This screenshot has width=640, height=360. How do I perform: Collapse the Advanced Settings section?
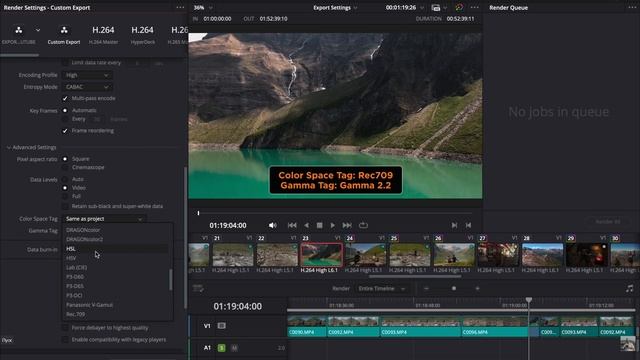pos(9,147)
